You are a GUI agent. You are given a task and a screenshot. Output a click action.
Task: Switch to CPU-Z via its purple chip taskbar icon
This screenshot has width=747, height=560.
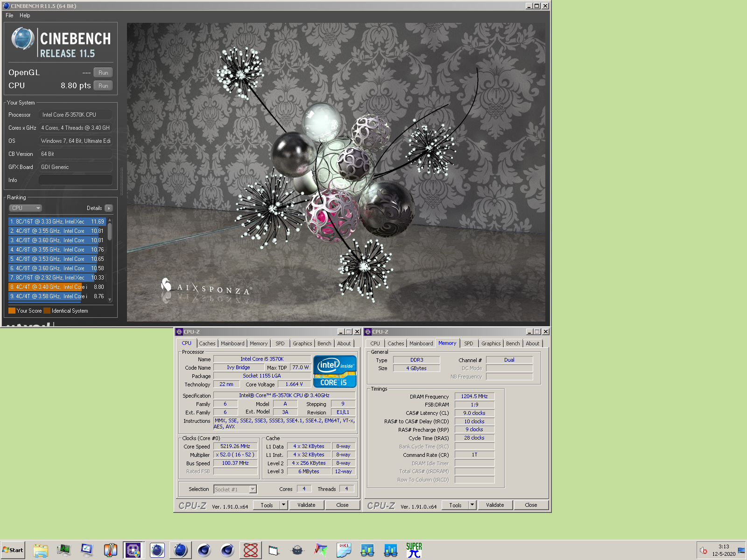pyautogui.click(x=134, y=550)
